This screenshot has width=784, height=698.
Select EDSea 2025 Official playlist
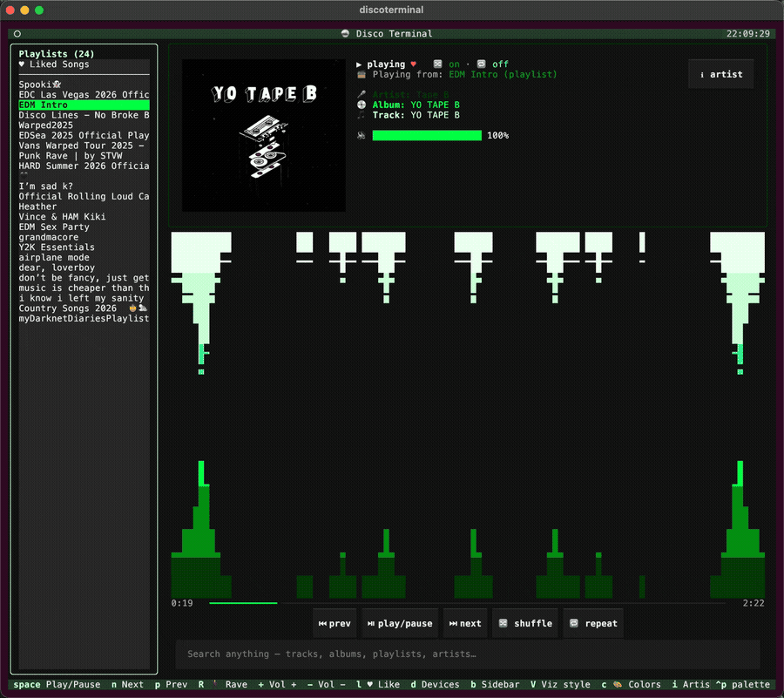point(84,135)
